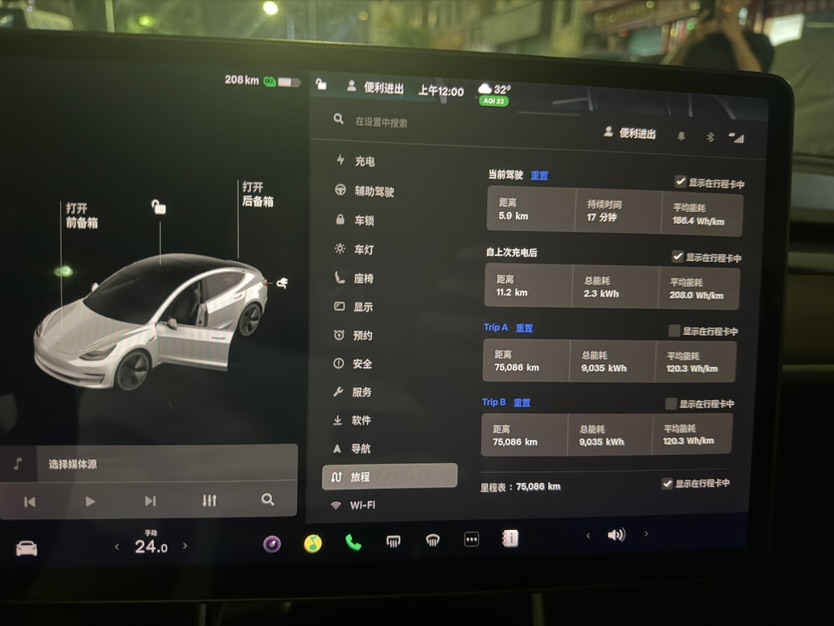Screen dimensions: 834x626
Task: Open the Bluetooth icon
Action: click(x=710, y=137)
